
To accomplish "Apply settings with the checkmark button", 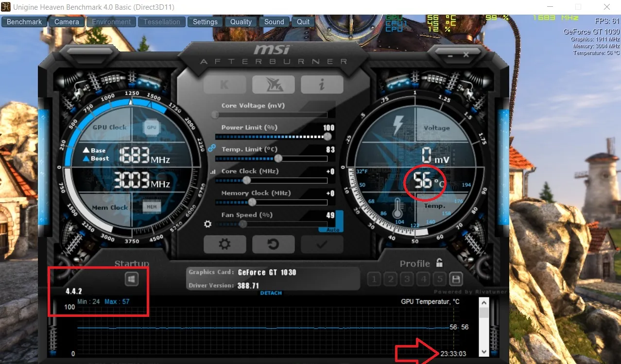I will coord(322,244).
